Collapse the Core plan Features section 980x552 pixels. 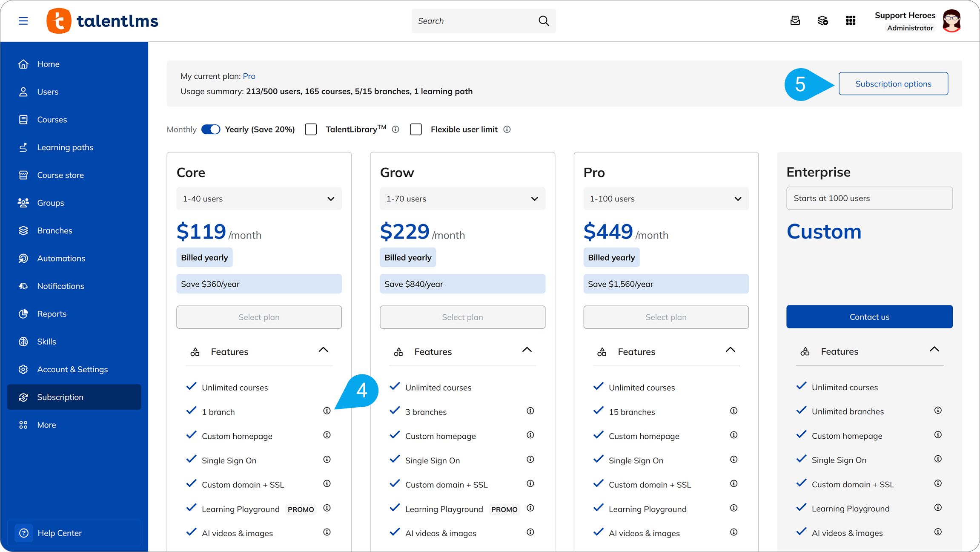tap(324, 351)
